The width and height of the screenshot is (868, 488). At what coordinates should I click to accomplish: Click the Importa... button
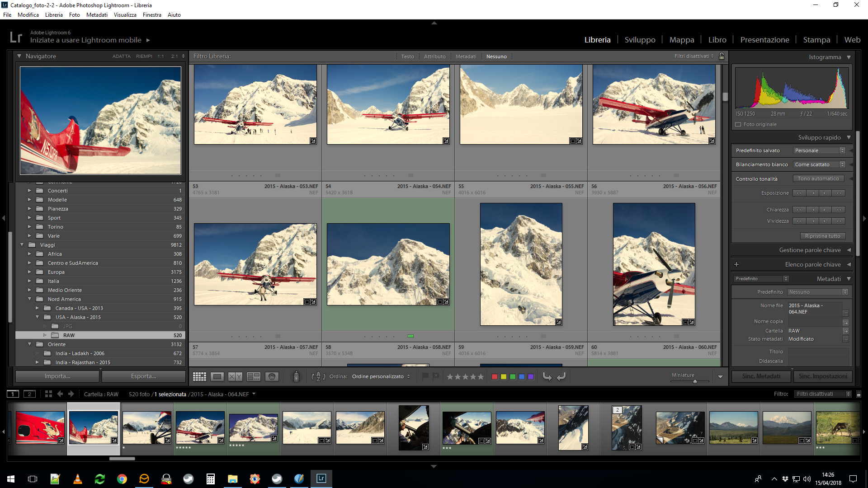coord(57,376)
